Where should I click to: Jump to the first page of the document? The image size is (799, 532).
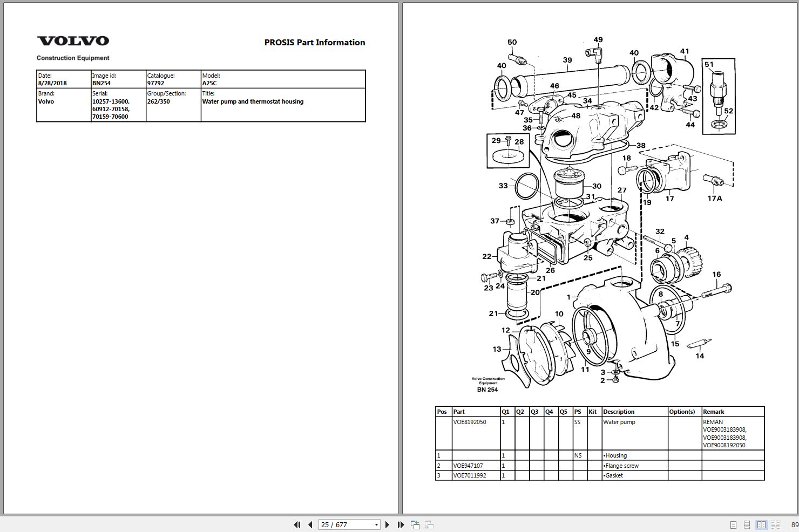(x=297, y=524)
